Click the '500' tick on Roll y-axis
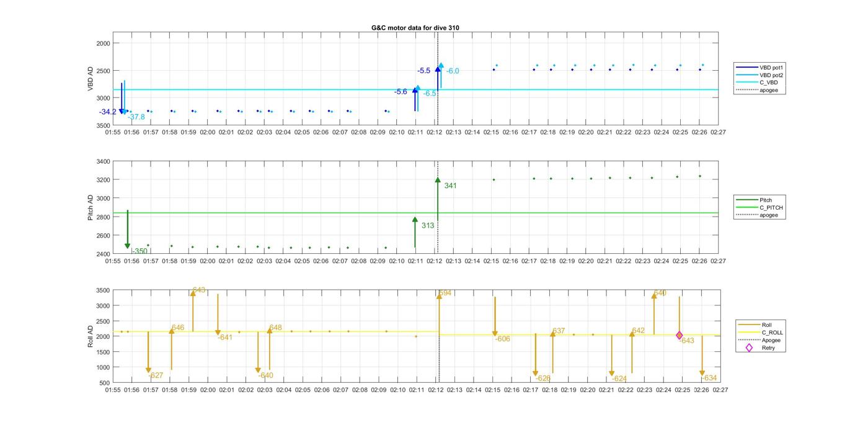868x430 pixels. 105,383
